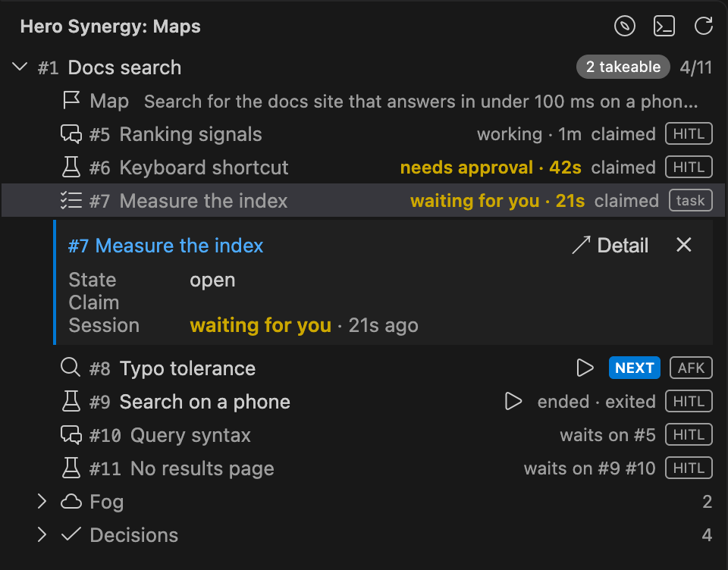Click the Fog count '2'

[707, 502]
